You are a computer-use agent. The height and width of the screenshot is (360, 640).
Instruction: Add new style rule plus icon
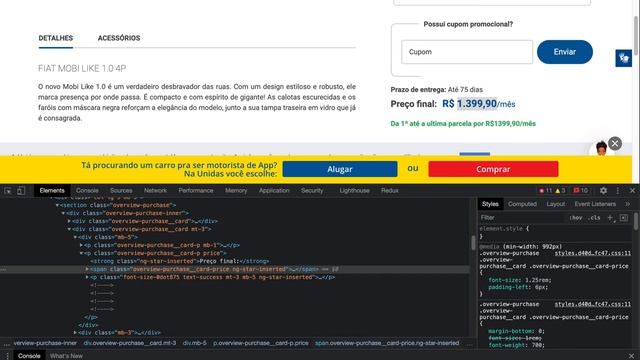[x=611, y=218]
